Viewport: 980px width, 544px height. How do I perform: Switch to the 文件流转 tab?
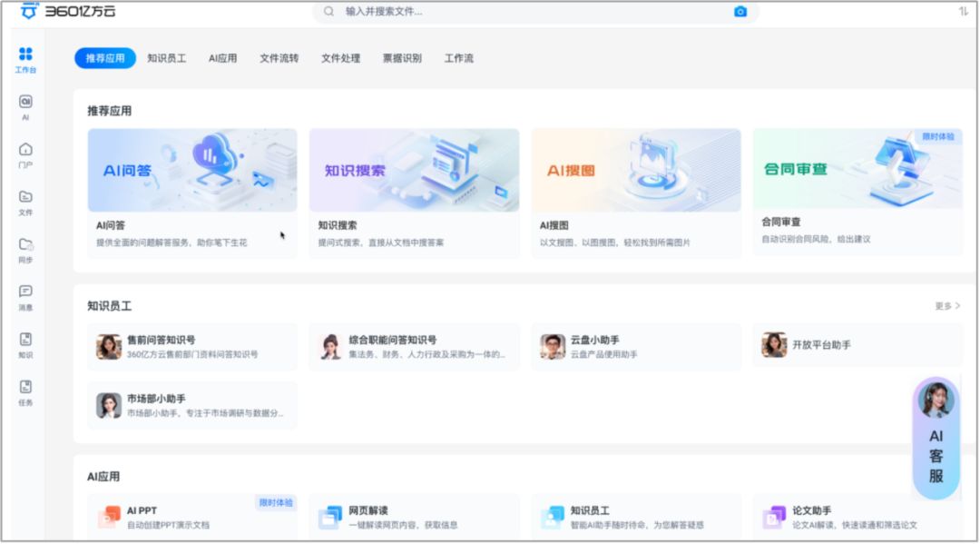[279, 58]
